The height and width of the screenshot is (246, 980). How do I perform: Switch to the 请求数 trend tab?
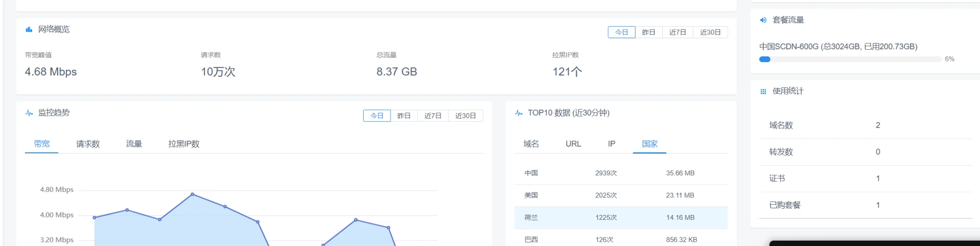click(88, 144)
